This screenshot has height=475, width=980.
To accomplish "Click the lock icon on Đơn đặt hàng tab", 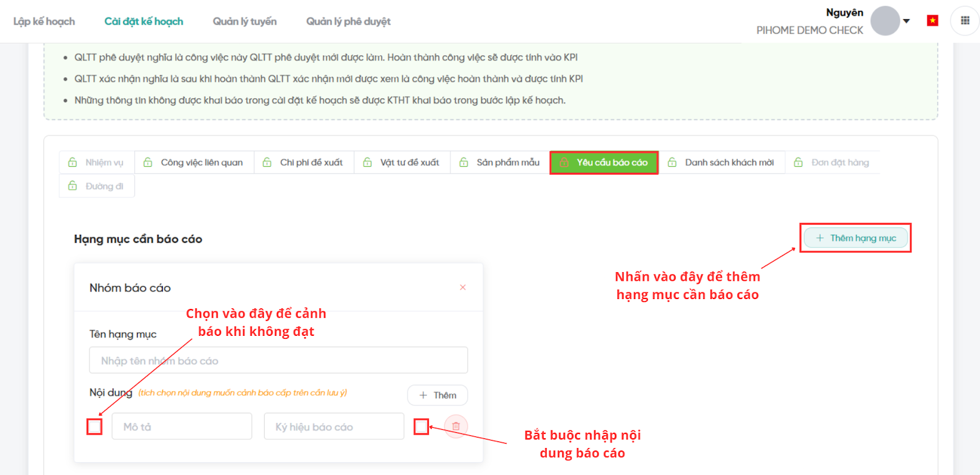I will click(x=798, y=162).
